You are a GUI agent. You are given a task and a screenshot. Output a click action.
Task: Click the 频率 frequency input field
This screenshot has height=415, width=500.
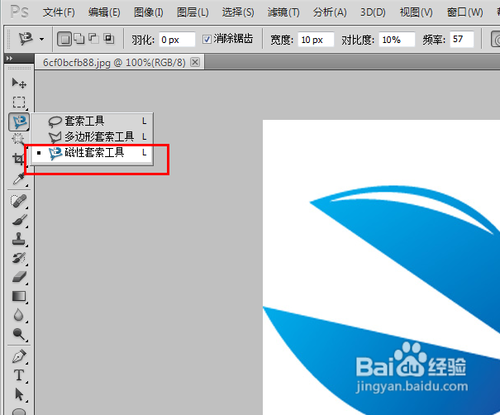(462, 39)
